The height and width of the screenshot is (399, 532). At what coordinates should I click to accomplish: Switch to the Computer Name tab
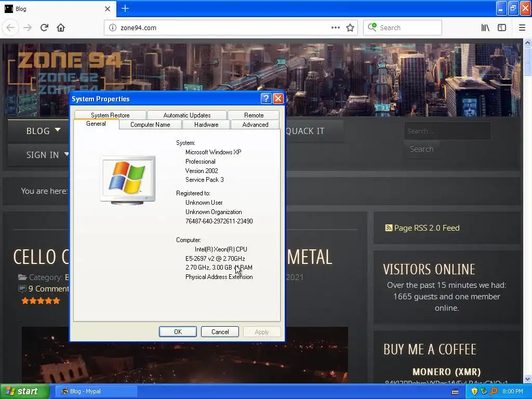click(150, 125)
